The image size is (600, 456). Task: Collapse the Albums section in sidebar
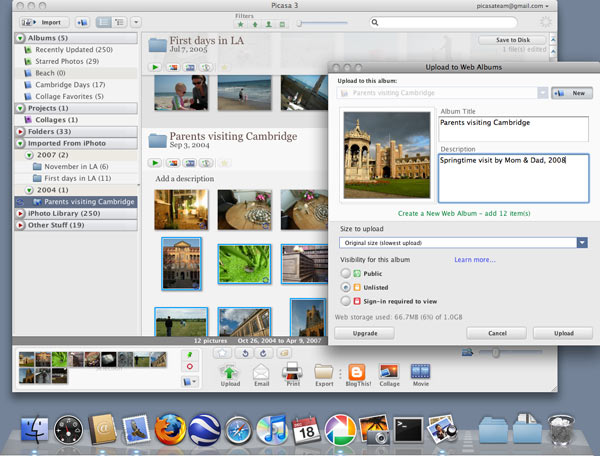(21, 37)
